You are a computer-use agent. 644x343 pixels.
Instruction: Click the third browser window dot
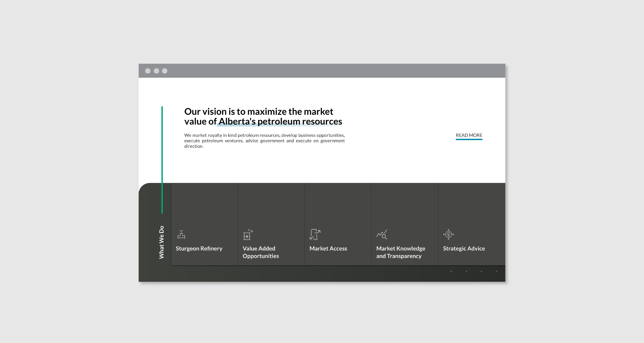pos(165,71)
